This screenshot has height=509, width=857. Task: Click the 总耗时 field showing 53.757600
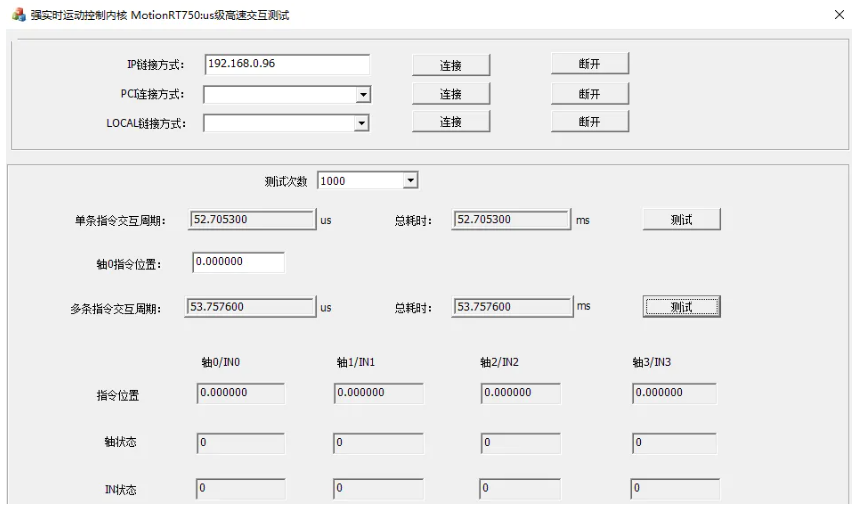click(x=512, y=307)
